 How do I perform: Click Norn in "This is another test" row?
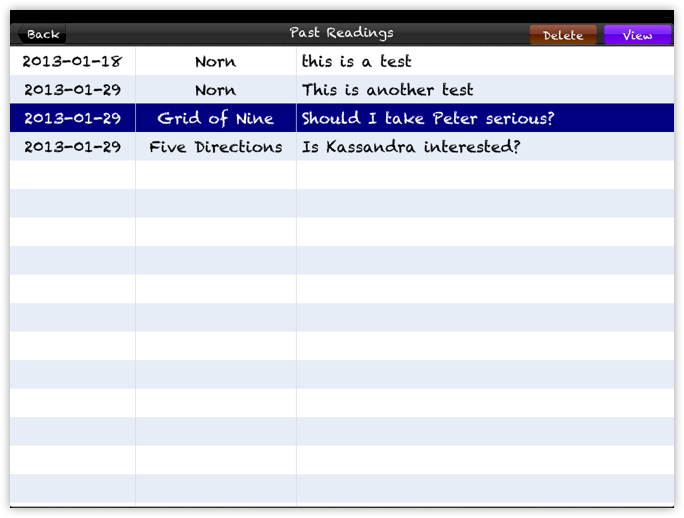(x=215, y=90)
